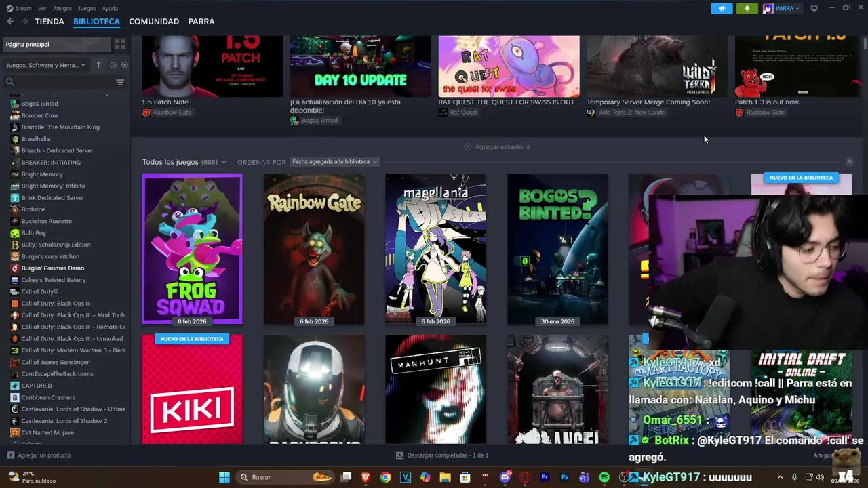Open the KIKI game cover
Screen dimensions: 868x488
[192, 390]
